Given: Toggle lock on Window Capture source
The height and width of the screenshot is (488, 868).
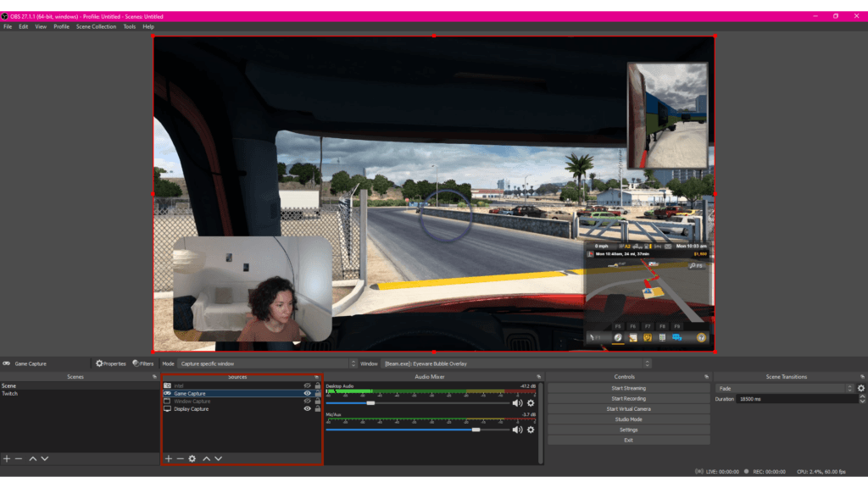Looking at the screenshot, I should tap(318, 401).
